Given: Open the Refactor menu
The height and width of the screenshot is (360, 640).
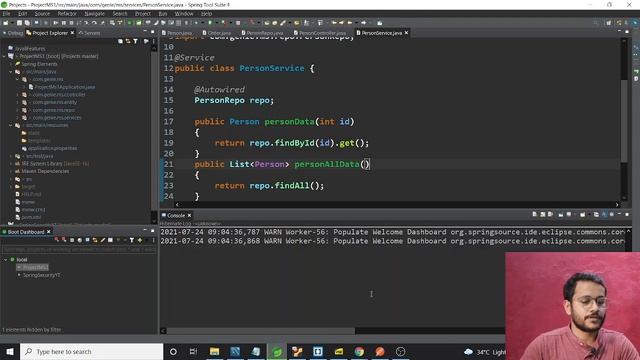Looking at the screenshot, I should point(67,13).
